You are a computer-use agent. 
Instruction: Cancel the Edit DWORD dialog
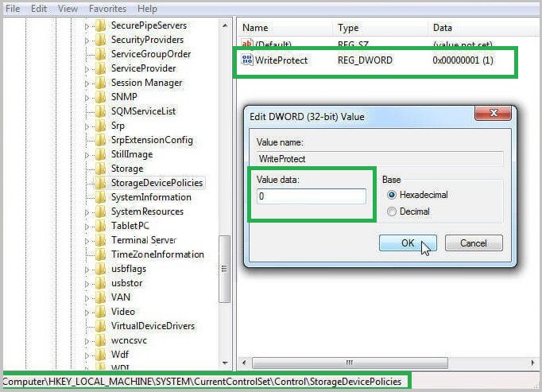pos(474,243)
